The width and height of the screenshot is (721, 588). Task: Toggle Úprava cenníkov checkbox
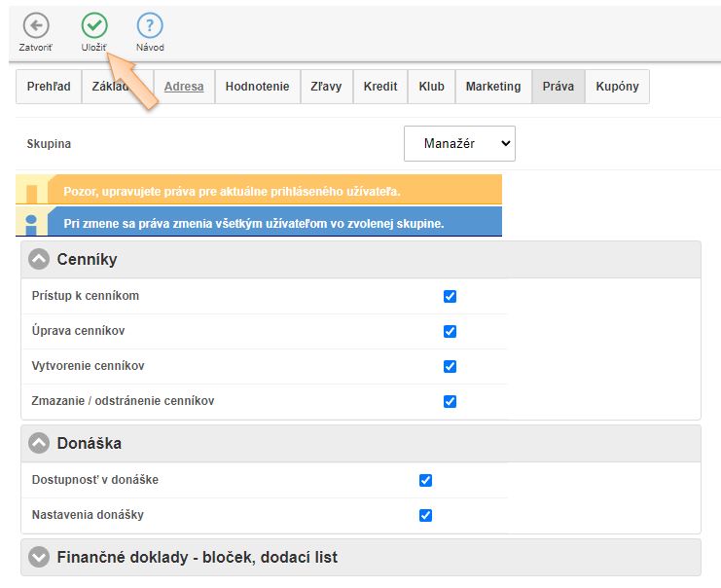[450, 331]
